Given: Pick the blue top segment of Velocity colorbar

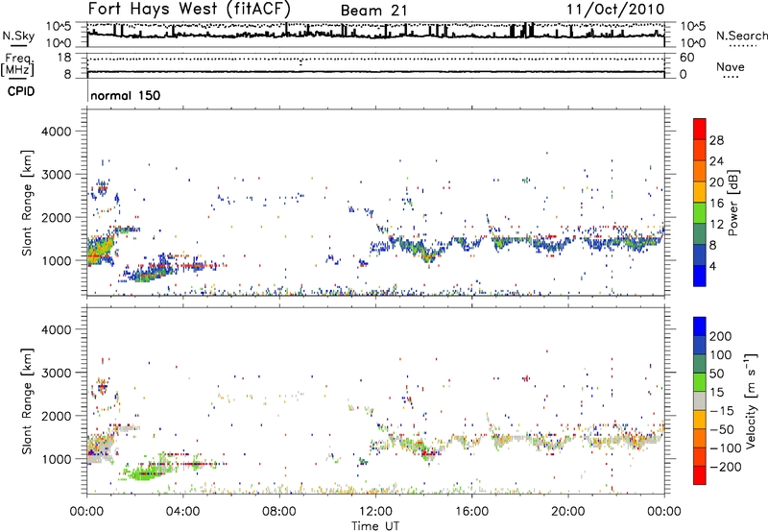Looking at the screenshot, I should coord(700,326).
